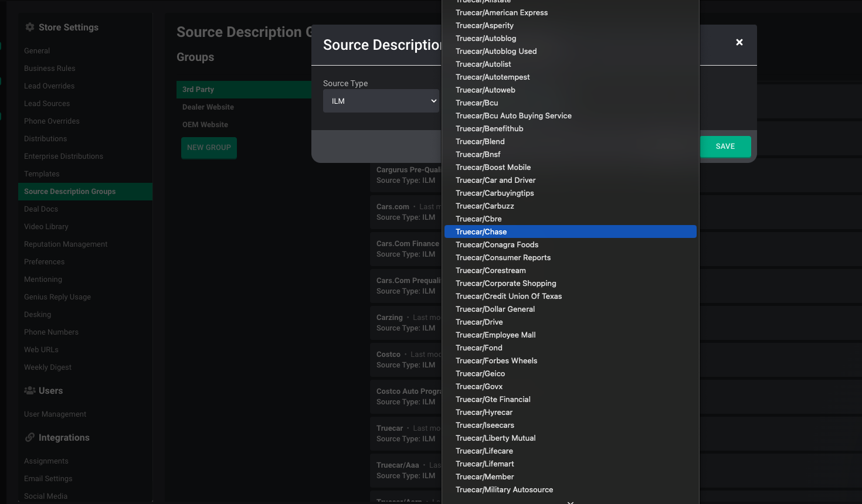Choose Truecar/Asperity option
This screenshot has width=862, height=504.
[571, 26]
